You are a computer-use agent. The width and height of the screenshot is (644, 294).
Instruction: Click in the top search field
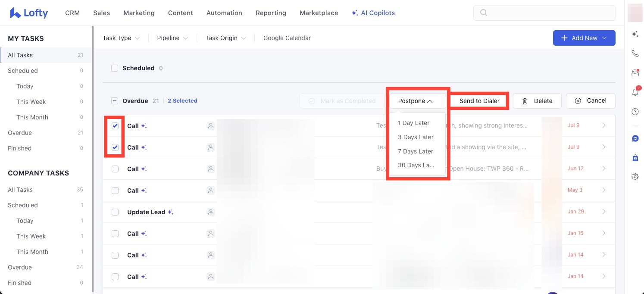coord(544,13)
